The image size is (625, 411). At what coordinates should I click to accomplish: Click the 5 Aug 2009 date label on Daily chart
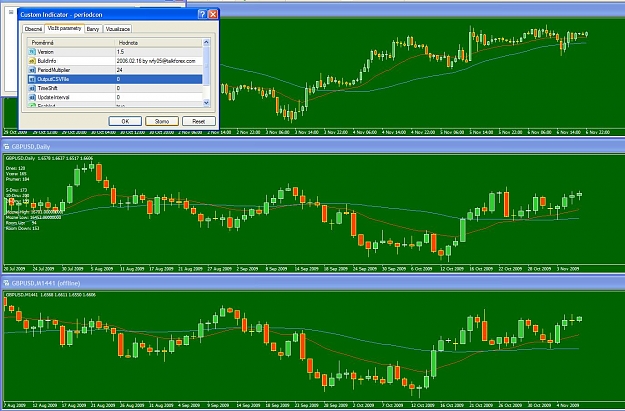102,269
